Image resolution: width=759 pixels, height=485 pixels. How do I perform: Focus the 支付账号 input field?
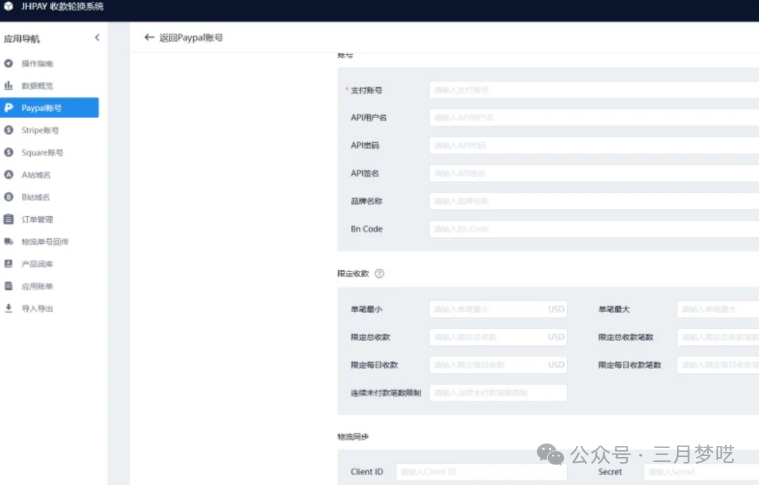594,90
